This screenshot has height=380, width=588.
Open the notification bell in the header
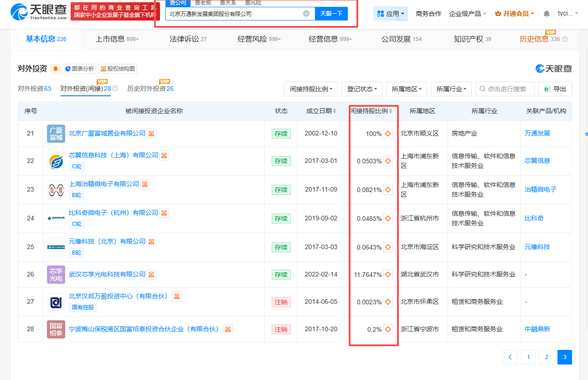[x=547, y=14]
